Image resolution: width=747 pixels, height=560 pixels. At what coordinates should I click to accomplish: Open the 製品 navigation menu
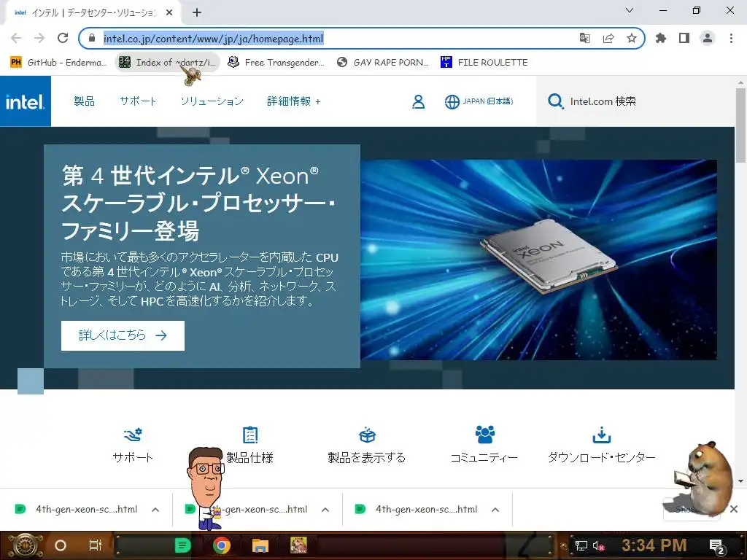pyautogui.click(x=85, y=101)
